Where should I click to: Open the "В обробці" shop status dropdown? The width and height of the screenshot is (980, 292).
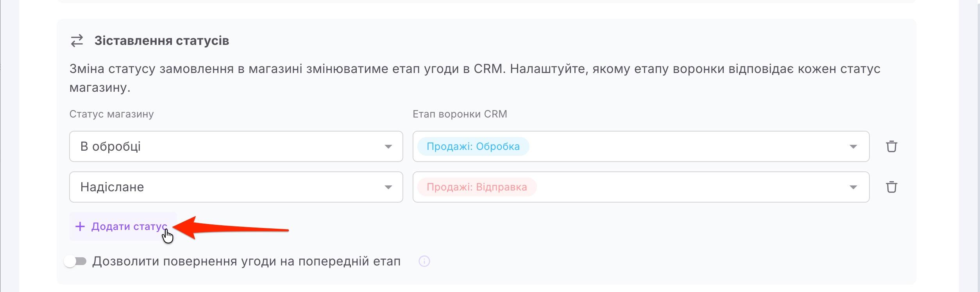236,146
